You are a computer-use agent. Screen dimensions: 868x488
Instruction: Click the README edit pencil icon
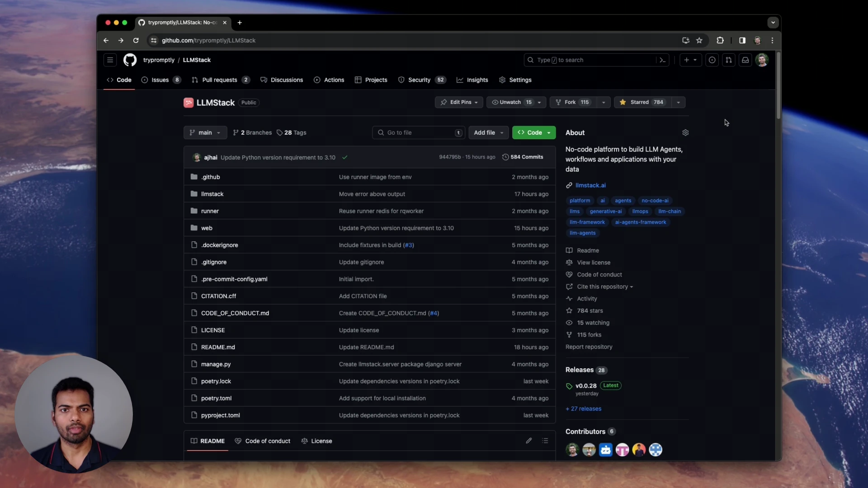click(x=528, y=441)
